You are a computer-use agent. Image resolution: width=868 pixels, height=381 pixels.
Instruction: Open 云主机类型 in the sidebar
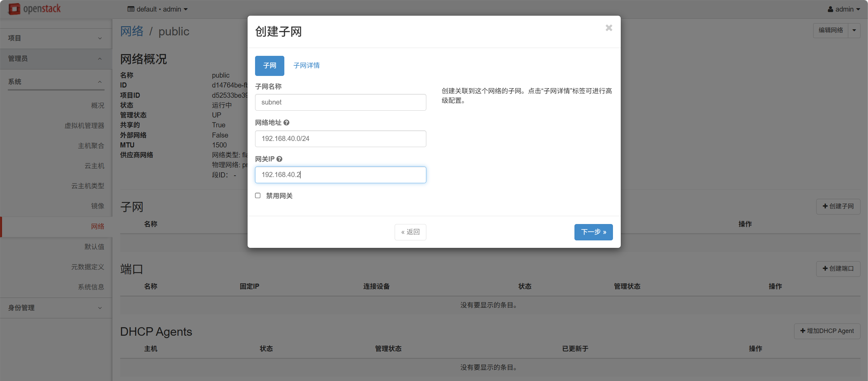point(88,186)
